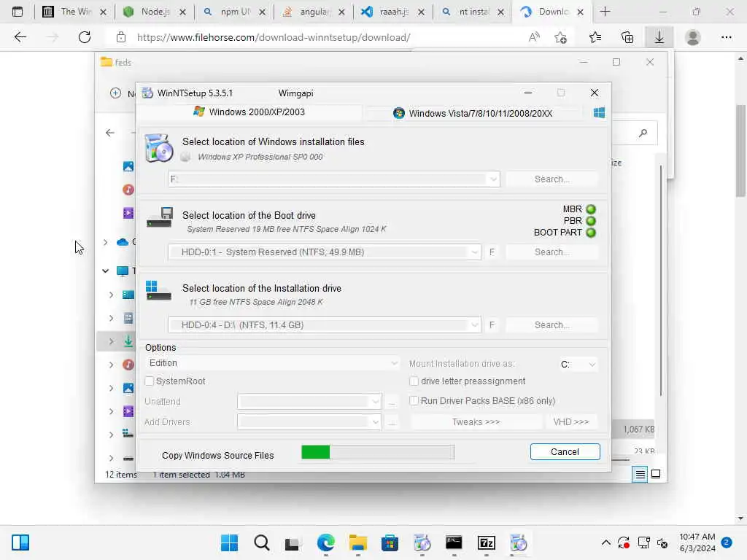This screenshot has width=747, height=560.
Task: Open Microsoft Edge from the taskbar
Action: coord(326,542)
